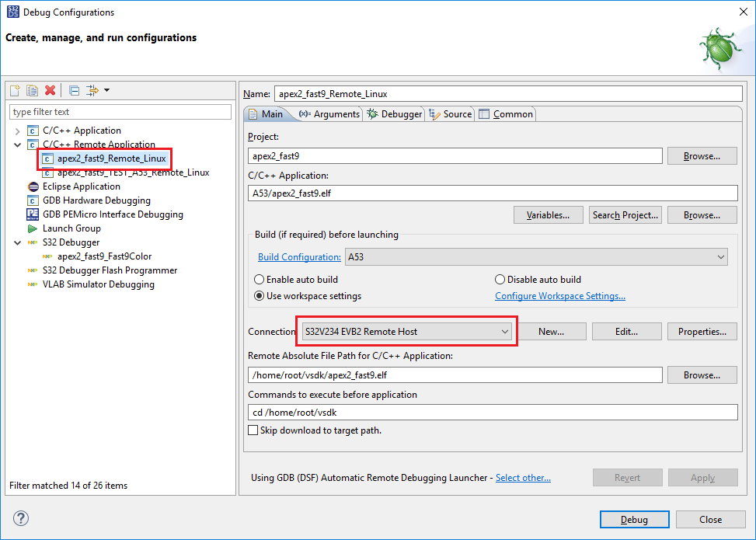The height and width of the screenshot is (540, 756).
Task: Click the type filter text field
Action: coord(120,112)
